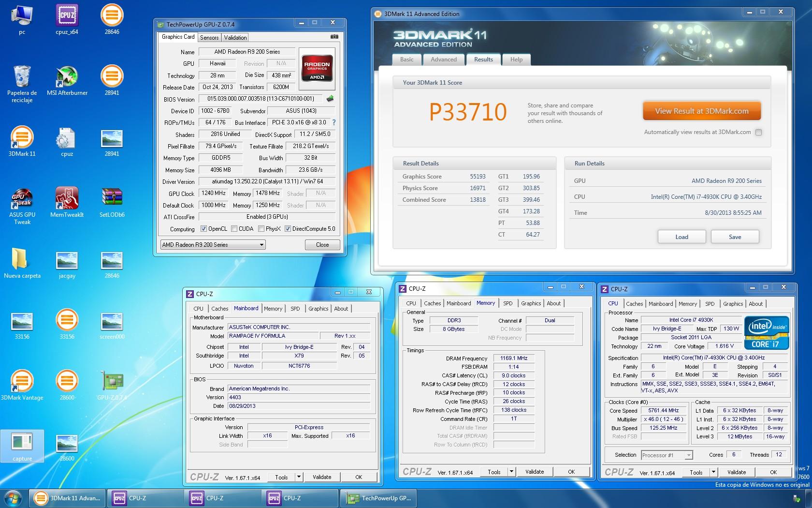The image size is (812, 508).
Task: Switch to 3DMark 11 taskbar item
Action: pyautogui.click(x=68, y=498)
